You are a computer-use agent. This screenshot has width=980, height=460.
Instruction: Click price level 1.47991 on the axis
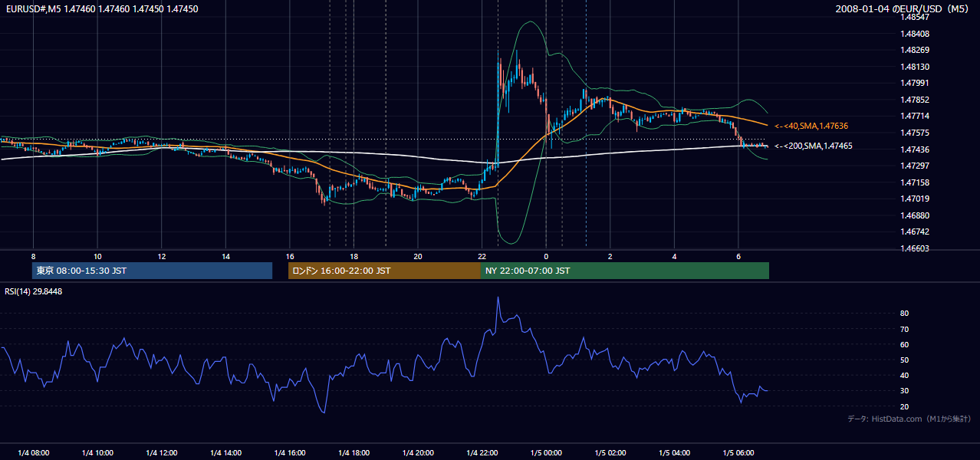(916, 83)
